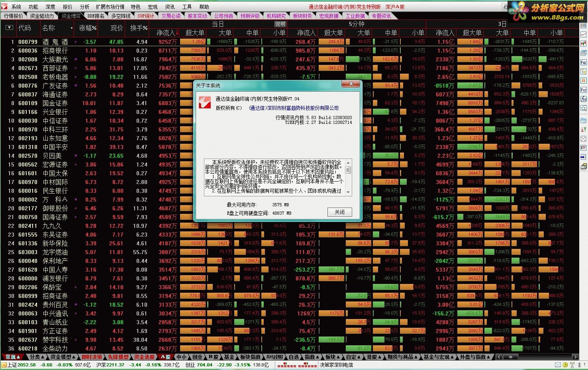Click 关闭 button in the about dialog

(340, 212)
